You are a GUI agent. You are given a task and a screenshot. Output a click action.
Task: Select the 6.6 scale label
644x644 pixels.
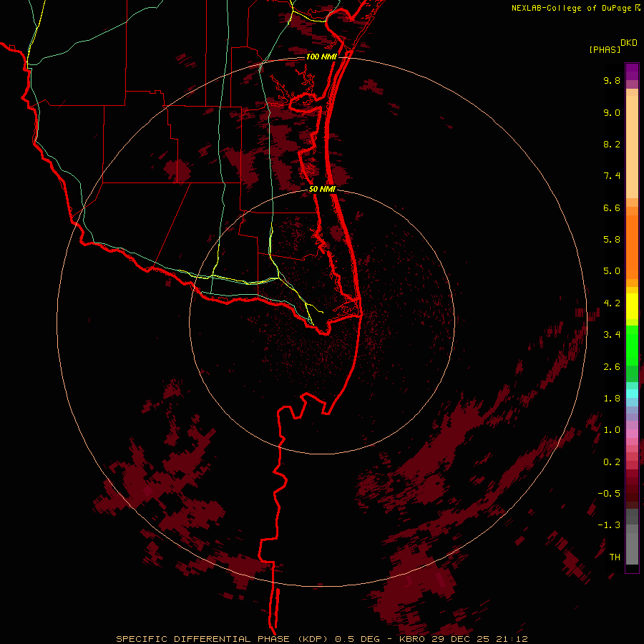612,208
